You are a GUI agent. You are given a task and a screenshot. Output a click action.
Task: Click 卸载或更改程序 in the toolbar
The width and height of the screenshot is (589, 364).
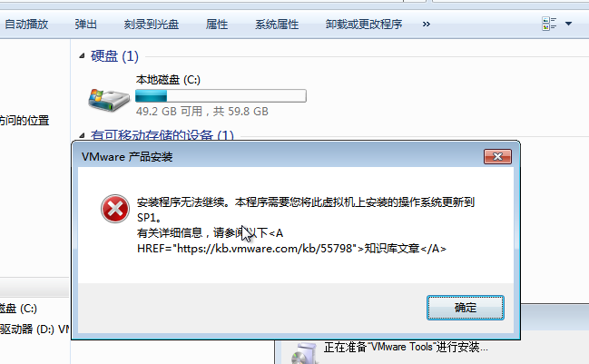point(364,25)
